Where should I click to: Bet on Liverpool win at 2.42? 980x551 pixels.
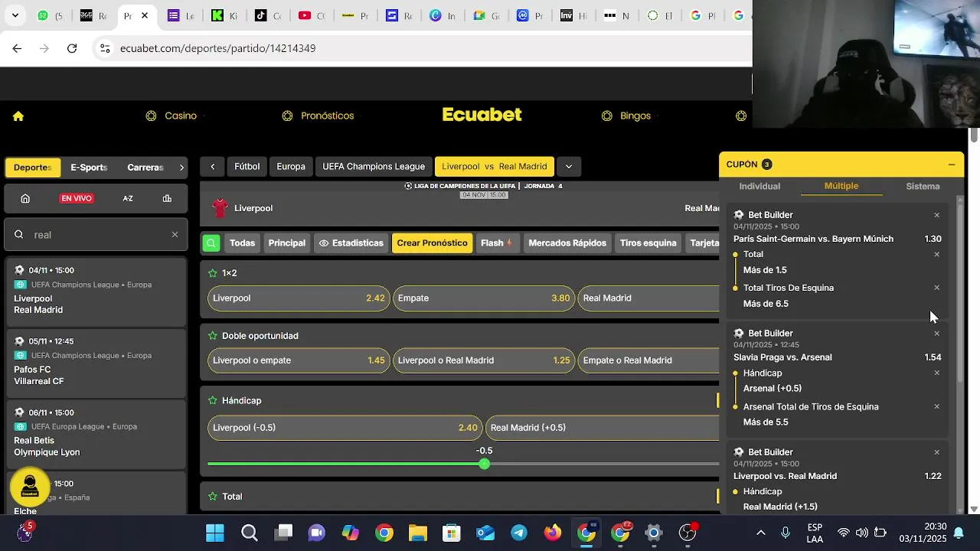(299, 298)
